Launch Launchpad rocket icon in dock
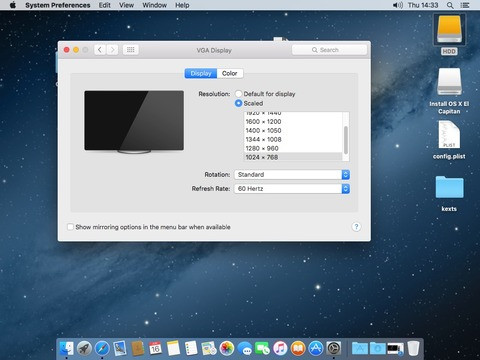The width and height of the screenshot is (480, 360). click(84, 349)
